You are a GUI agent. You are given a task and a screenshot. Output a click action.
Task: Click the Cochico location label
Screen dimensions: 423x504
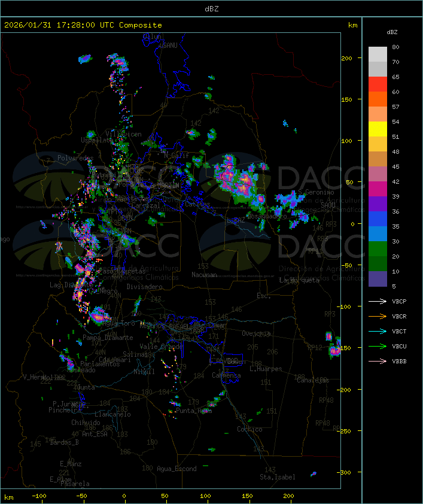[249, 429]
